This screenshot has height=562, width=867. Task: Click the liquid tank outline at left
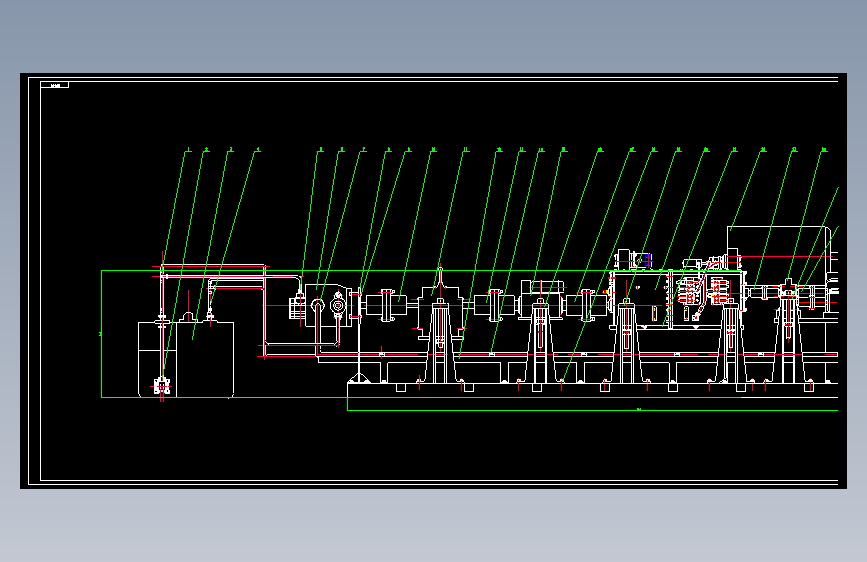pyautogui.click(x=186, y=359)
